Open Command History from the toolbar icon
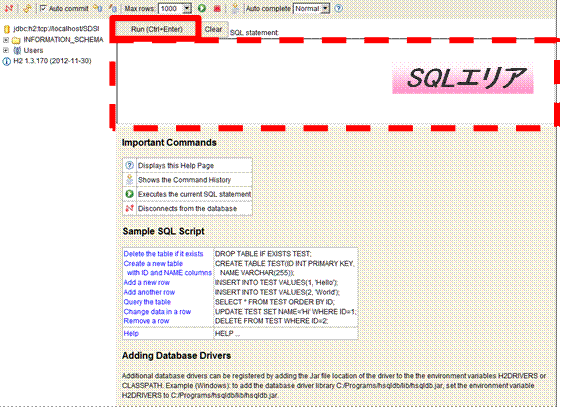 coord(235,8)
